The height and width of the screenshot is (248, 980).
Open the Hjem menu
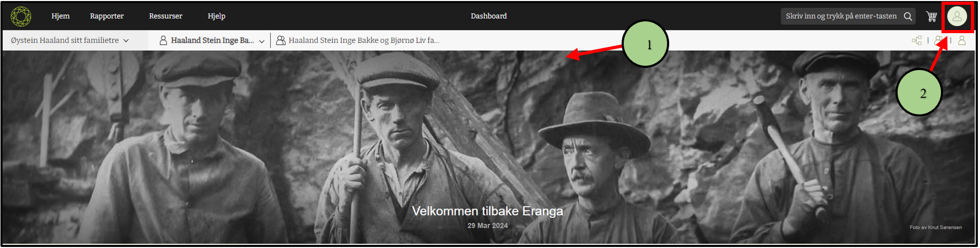(x=60, y=16)
